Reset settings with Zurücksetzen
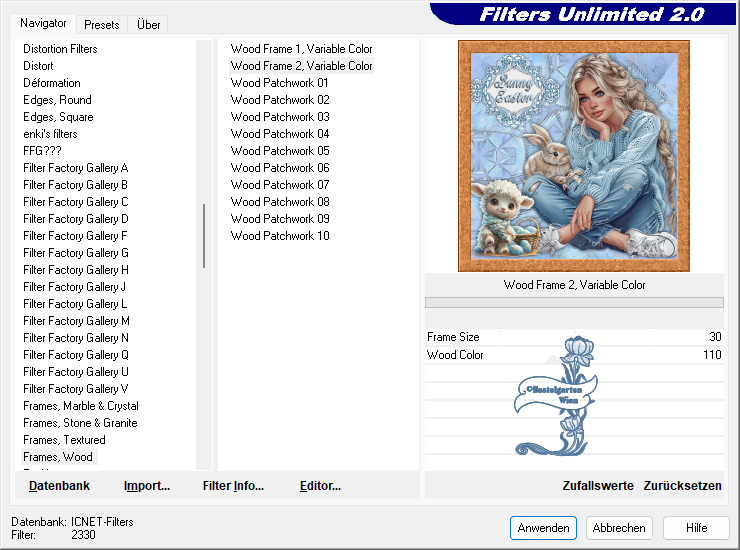 coord(682,486)
